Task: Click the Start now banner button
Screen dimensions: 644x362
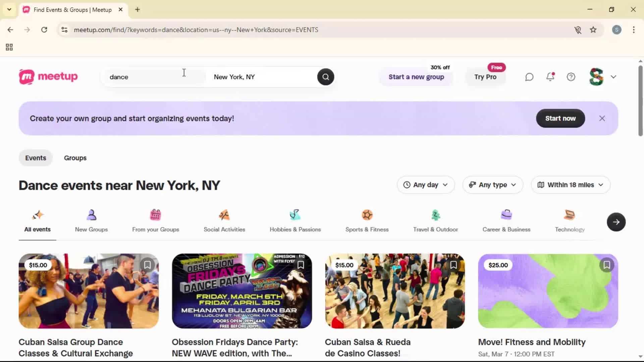Action: point(560,118)
